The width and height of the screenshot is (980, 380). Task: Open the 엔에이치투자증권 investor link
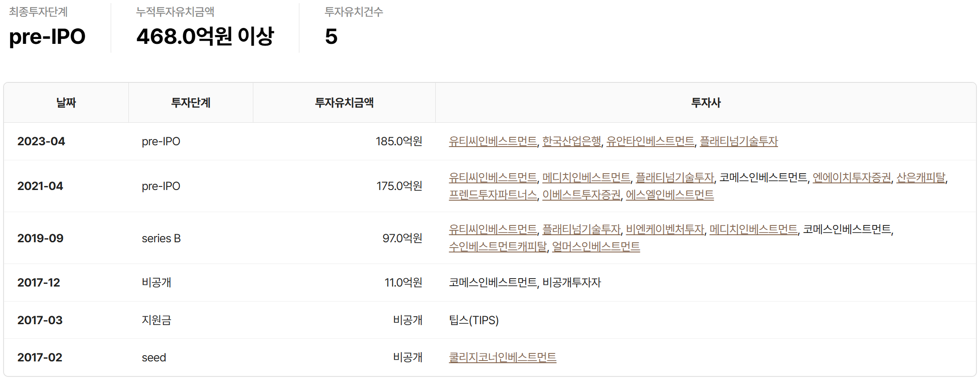click(x=852, y=178)
